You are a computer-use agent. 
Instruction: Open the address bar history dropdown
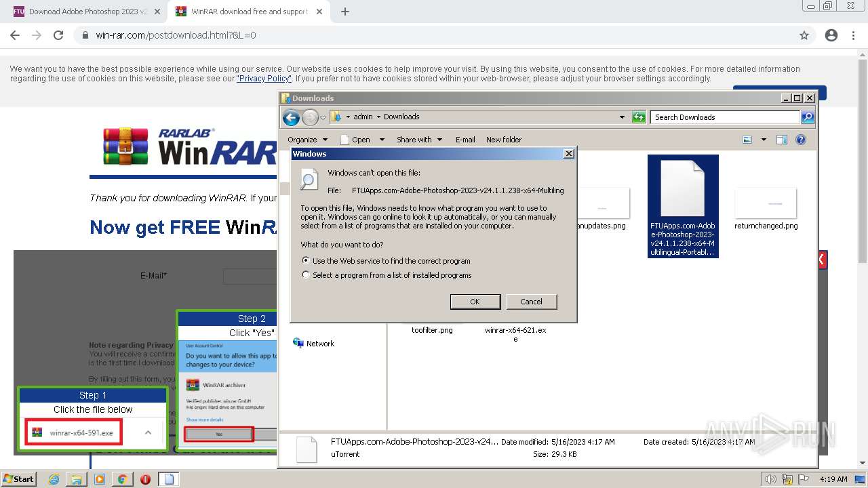point(622,117)
